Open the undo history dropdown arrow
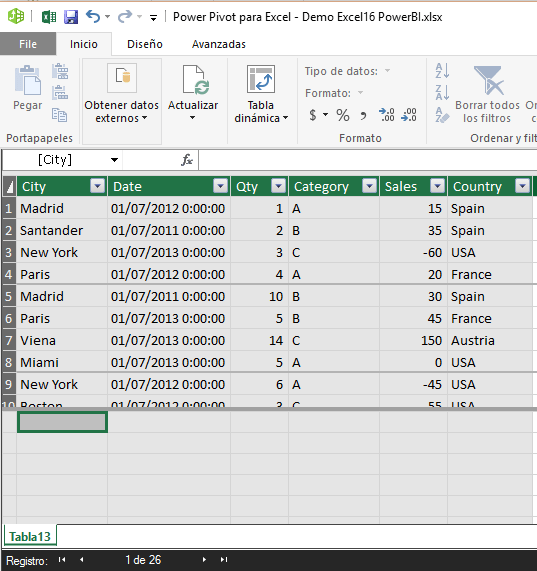 (x=107, y=17)
